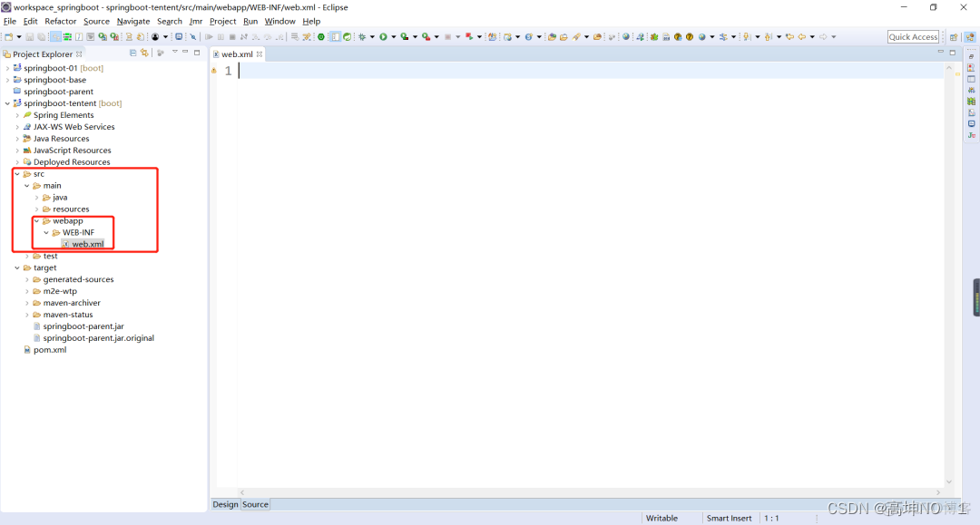Viewport: 980px width, 525px height.
Task: Expand the maven-archiver folder
Action: pyautogui.click(x=27, y=303)
